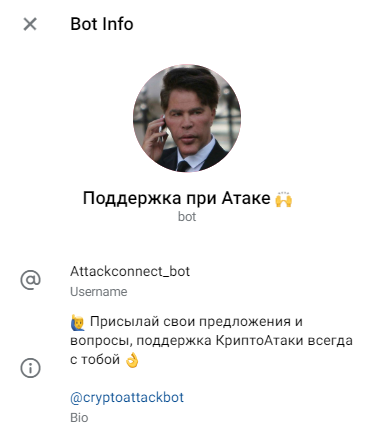Viewport: 376px width, 429px height.
Task: Open the @cryptoattackbot link
Action: (127, 397)
